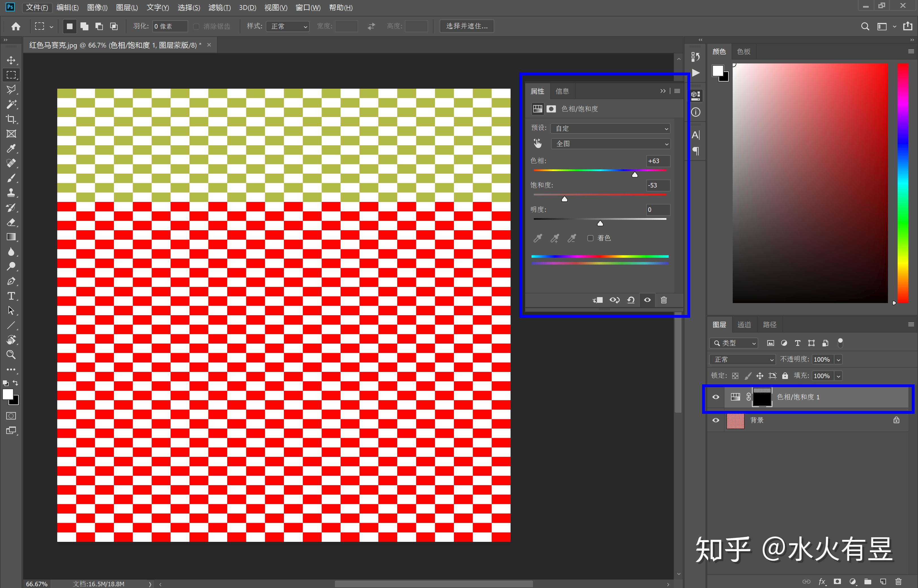The image size is (918, 588).
Task: Click the 选择并遮住 button
Action: [467, 26]
